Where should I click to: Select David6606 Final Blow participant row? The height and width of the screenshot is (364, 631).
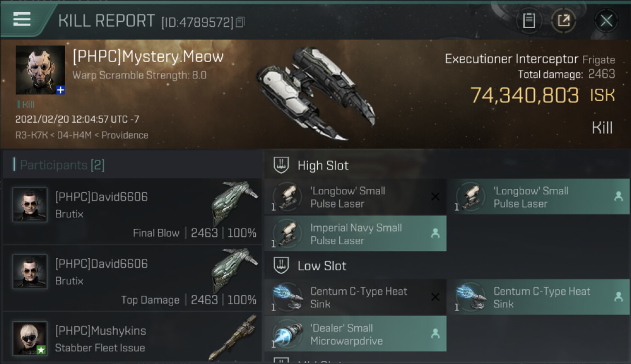(132, 211)
